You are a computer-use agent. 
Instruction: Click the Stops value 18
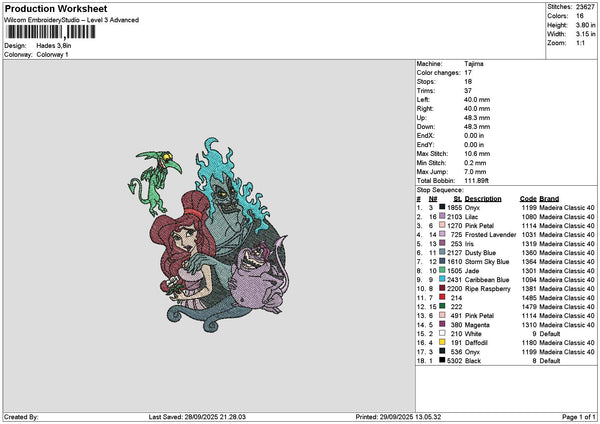point(468,82)
